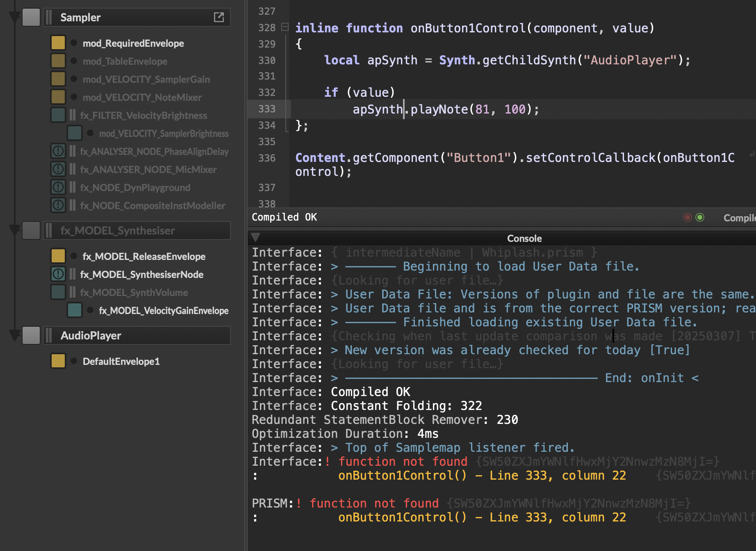Click fx_MODEL_SynthesiserNode power icon
This screenshot has height=551, width=756.
pos(58,274)
